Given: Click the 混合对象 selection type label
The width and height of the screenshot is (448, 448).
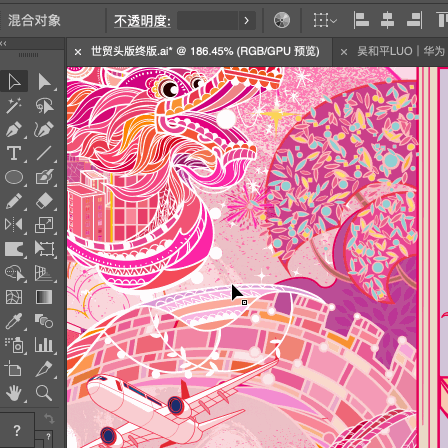Looking at the screenshot, I should [x=34, y=20].
